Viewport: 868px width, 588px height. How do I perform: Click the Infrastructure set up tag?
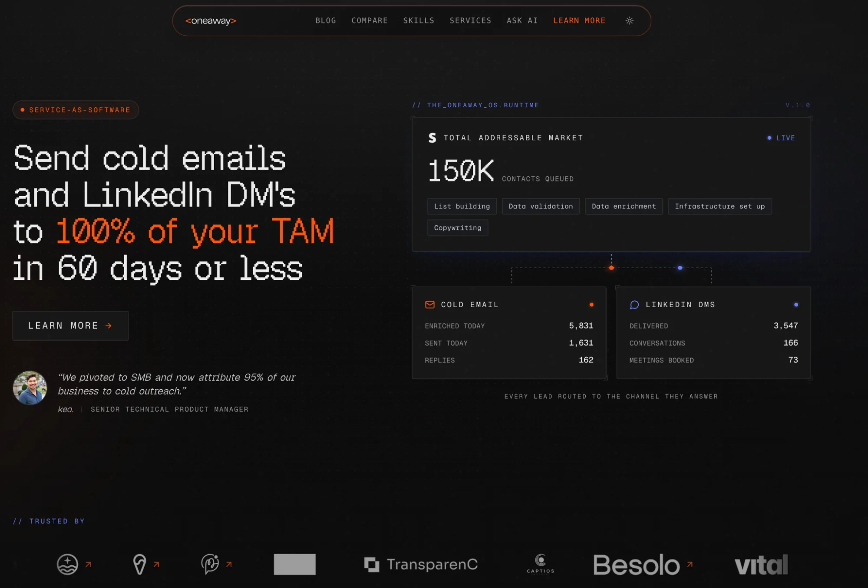[719, 206]
